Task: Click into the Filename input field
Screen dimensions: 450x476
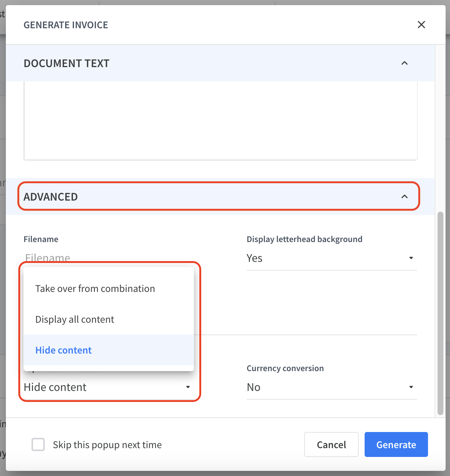Action: 108,257
